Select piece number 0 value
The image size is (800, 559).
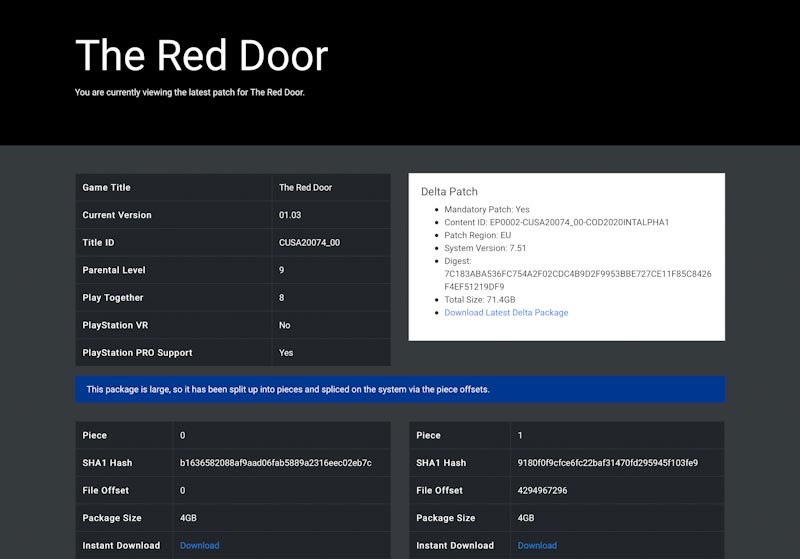tap(183, 435)
